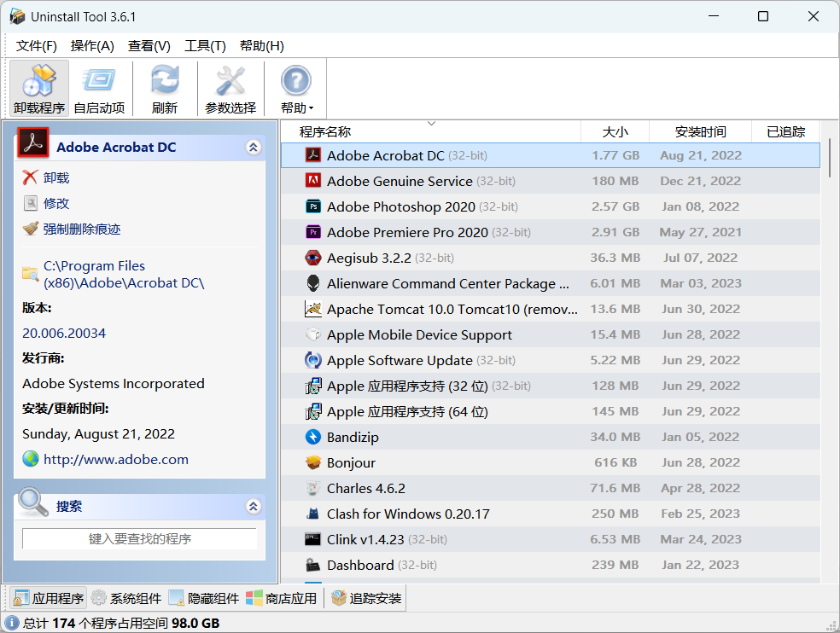Click the Feb 25, 2023 install date
Viewport: 840px width, 633px height.
pyautogui.click(x=700, y=514)
